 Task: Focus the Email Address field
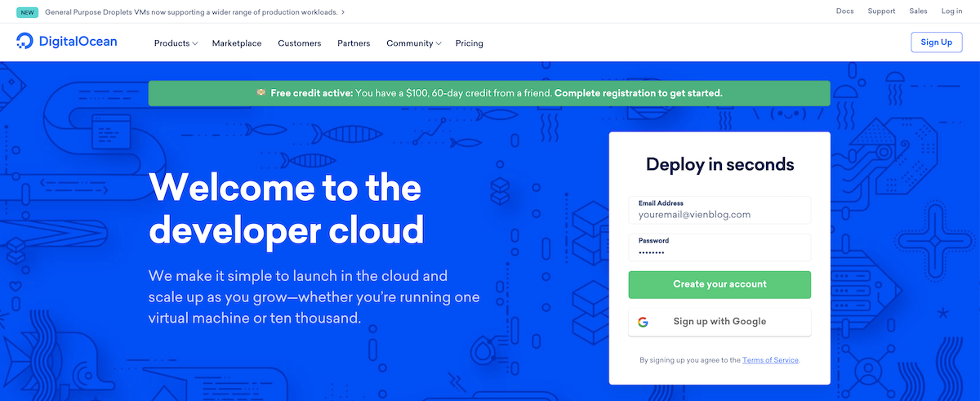pyautogui.click(x=719, y=210)
